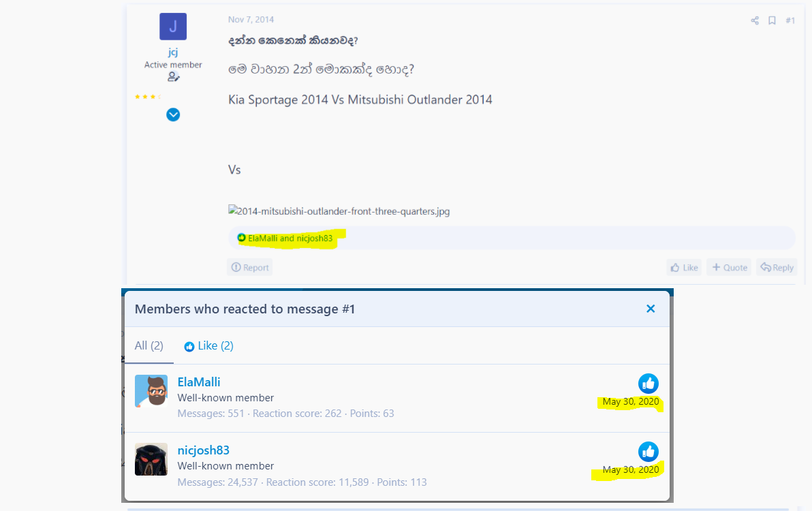Click ElaMalli's thumbs-up reaction icon
This screenshot has height=511, width=812.
point(648,384)
